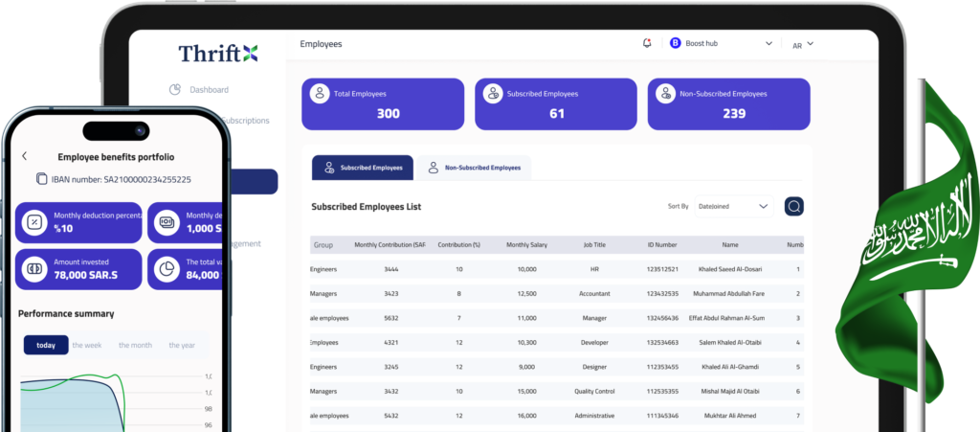Viewport: 980px width, 432px height.
Task: Click monthly salary 16,000 cell
Action: (x=527, y=416)
